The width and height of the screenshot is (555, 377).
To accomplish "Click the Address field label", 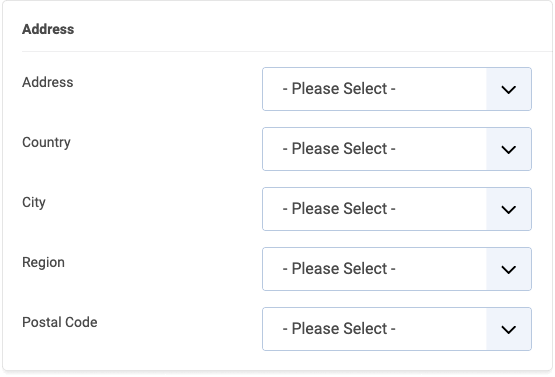I will 48,82.
